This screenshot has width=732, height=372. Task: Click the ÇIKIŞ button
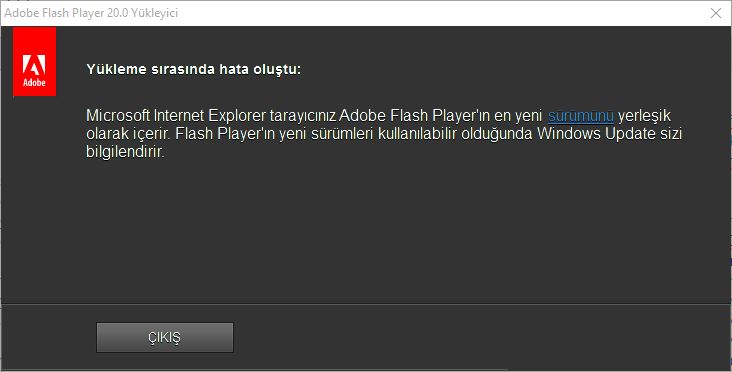point(165,337)
